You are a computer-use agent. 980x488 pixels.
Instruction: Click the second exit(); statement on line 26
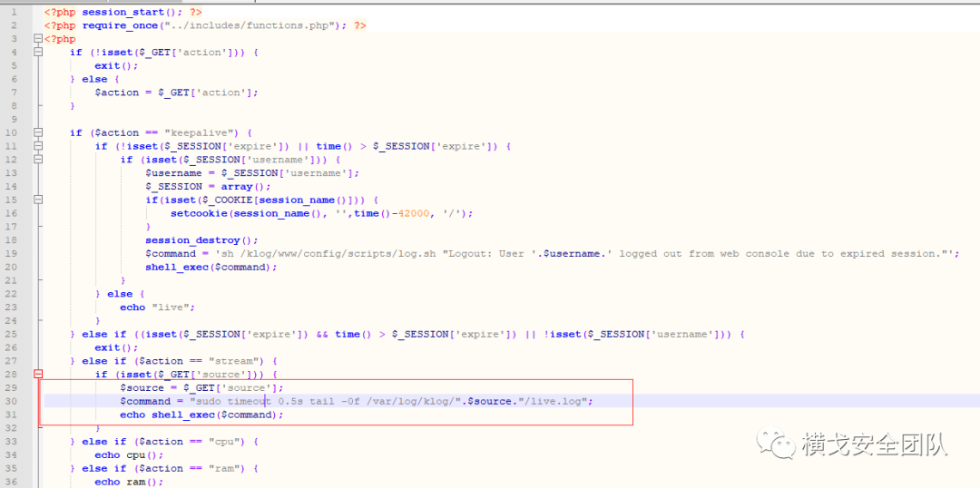tap(116, 347)
